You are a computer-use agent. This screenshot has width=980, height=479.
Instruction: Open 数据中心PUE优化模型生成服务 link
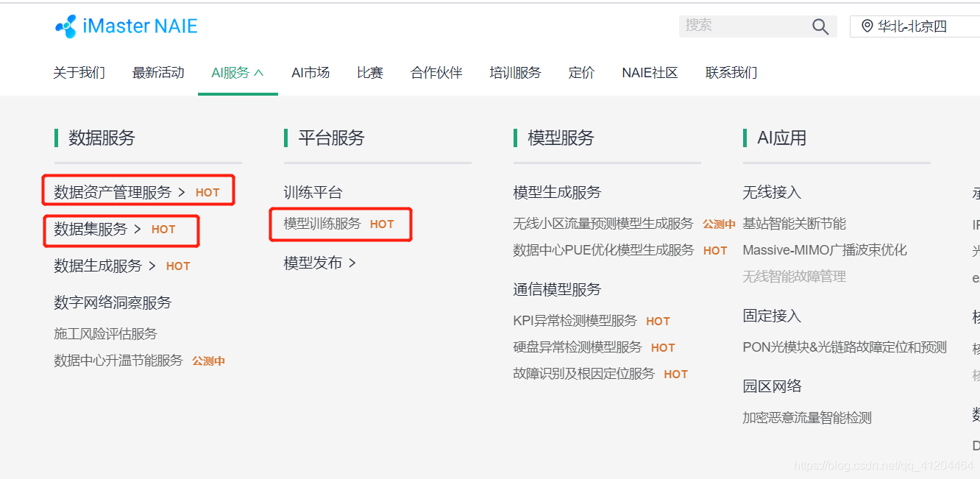click(603, 250)
